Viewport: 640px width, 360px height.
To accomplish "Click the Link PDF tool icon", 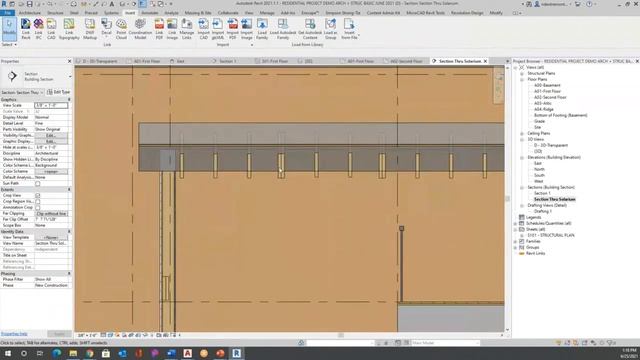I will point(159,24).
